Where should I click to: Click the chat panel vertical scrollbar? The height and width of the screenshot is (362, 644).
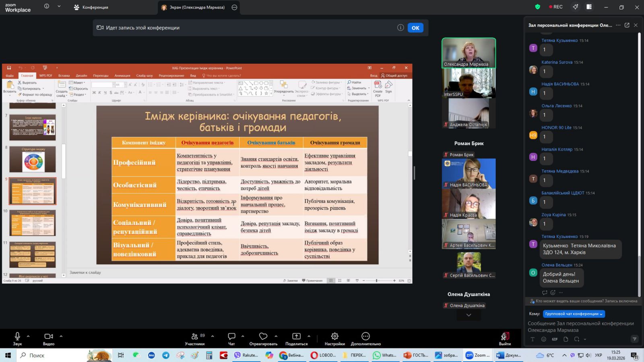coord(639,161)
